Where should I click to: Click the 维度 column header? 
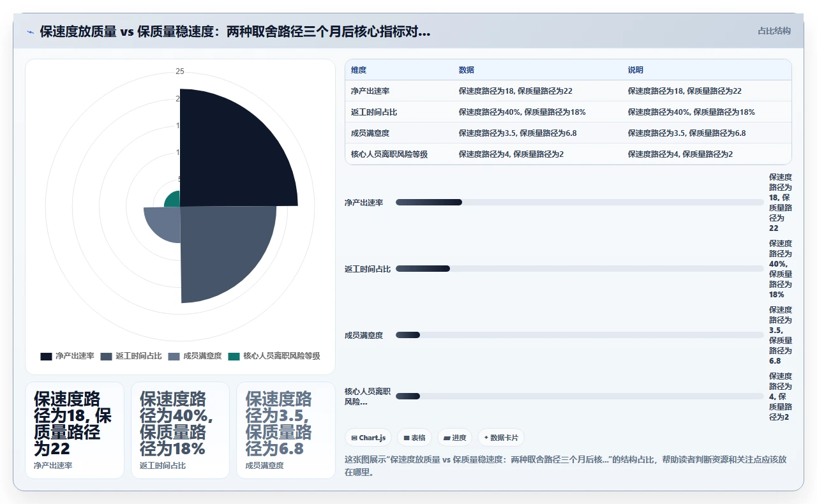coord(359,70)
